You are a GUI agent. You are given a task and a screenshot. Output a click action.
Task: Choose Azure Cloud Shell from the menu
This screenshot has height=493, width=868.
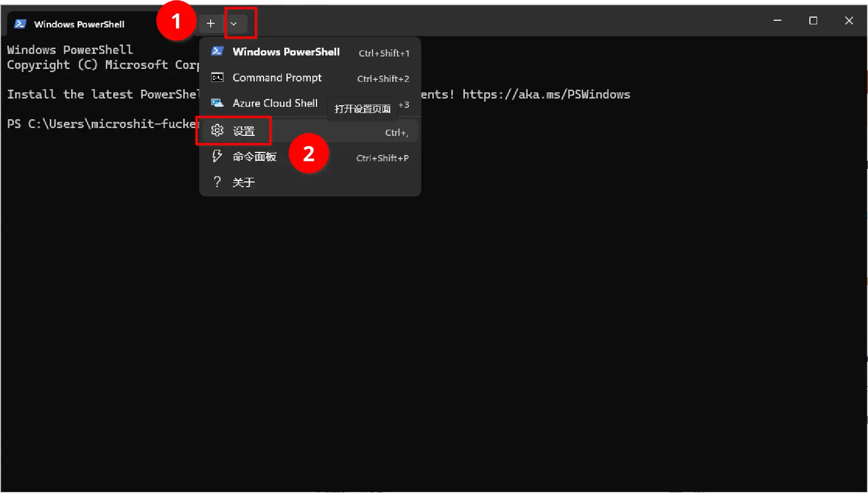point(310,103)
